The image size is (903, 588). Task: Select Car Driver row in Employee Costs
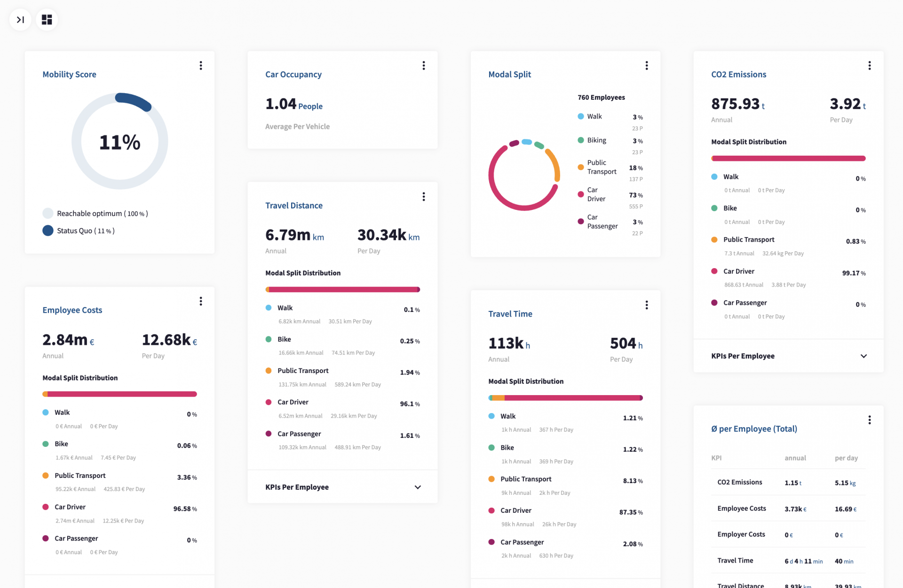119,514
